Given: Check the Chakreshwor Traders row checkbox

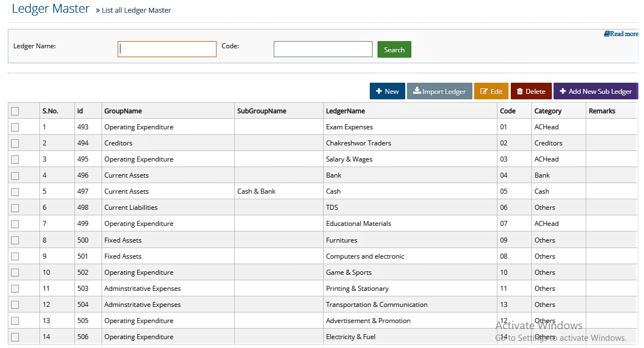Looking at the screenshot, I should (x=15, y=143).
